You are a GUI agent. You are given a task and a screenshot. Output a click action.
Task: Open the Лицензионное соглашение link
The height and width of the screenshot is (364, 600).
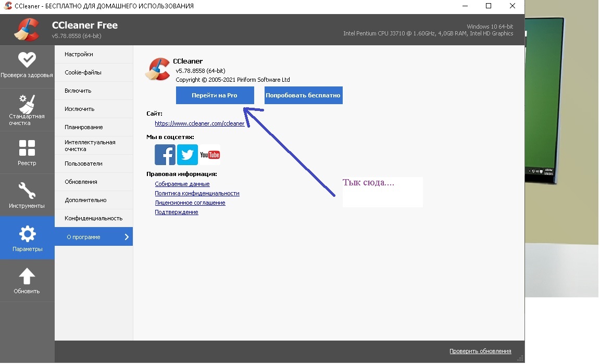point(190,203)
